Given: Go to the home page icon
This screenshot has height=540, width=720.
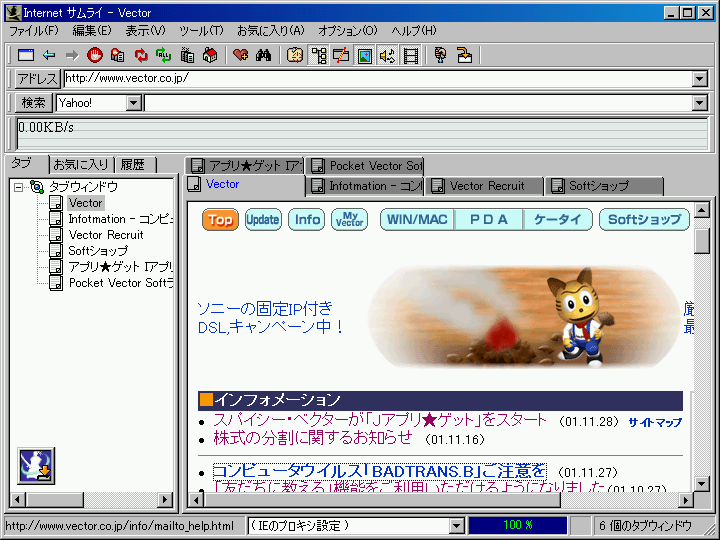Looking at the screenshot, I should pos(210,56).
